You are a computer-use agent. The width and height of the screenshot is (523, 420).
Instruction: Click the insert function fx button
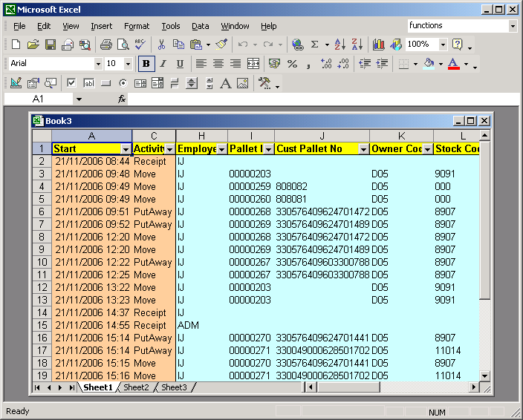pyautogui.click(x=122, y=99)
